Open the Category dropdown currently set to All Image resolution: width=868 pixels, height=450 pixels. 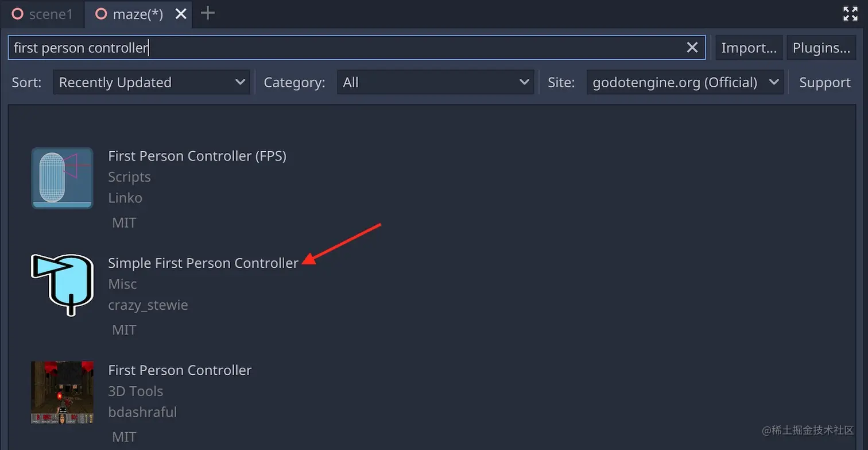click(x=434, y=82)
